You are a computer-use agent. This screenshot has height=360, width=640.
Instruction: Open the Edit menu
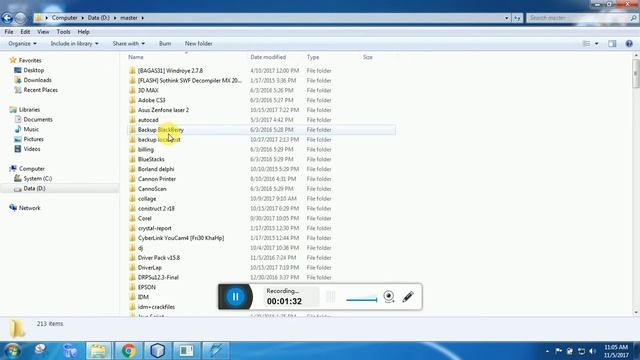[x=25, y=32]
